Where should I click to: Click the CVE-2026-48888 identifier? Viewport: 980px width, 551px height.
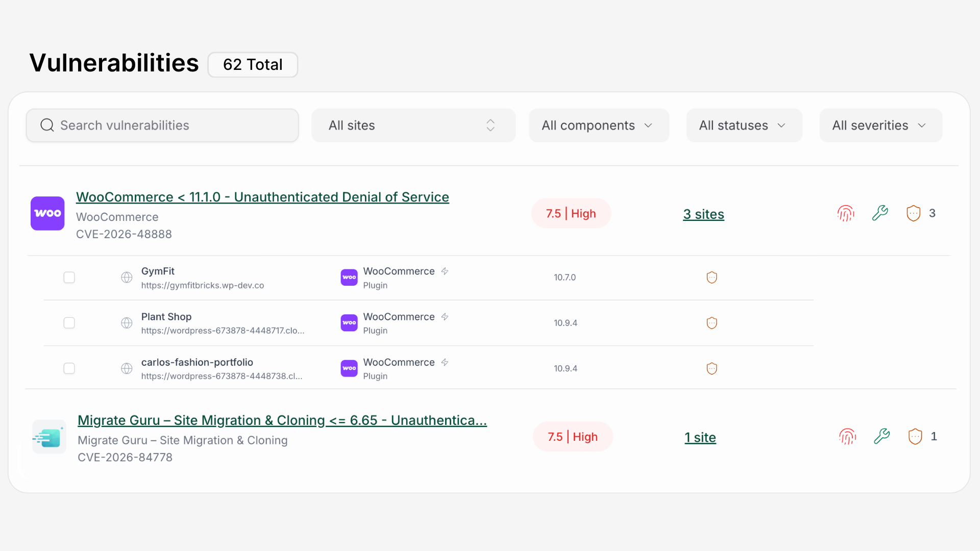(x=124, y=234)
